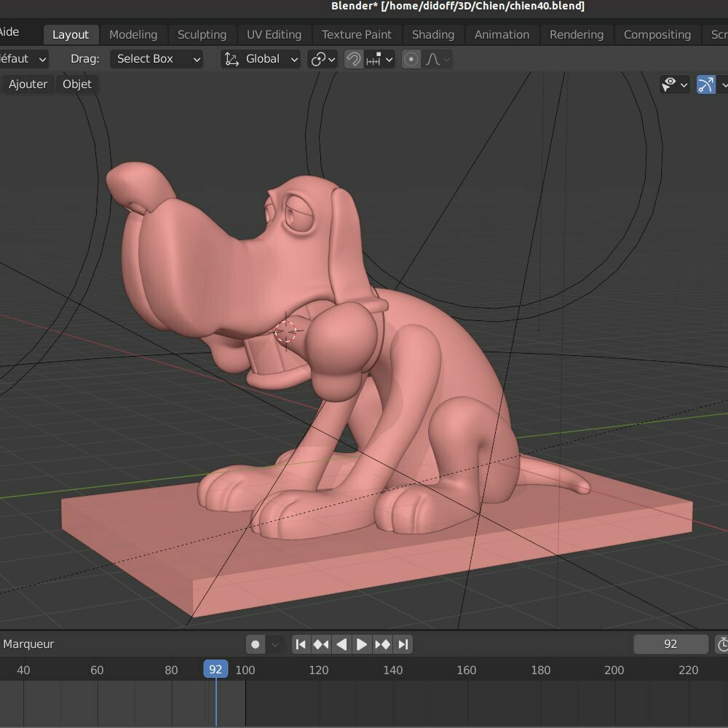Image resolution: width=728 pixels, height=728 pixels.
Task: Jump to next keyframe
Action: [x=382, y=644]
